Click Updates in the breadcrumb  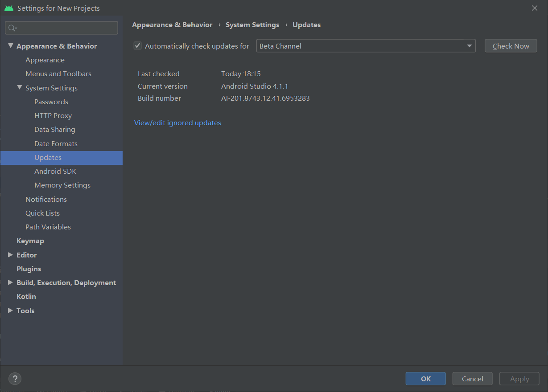[306, 25]
